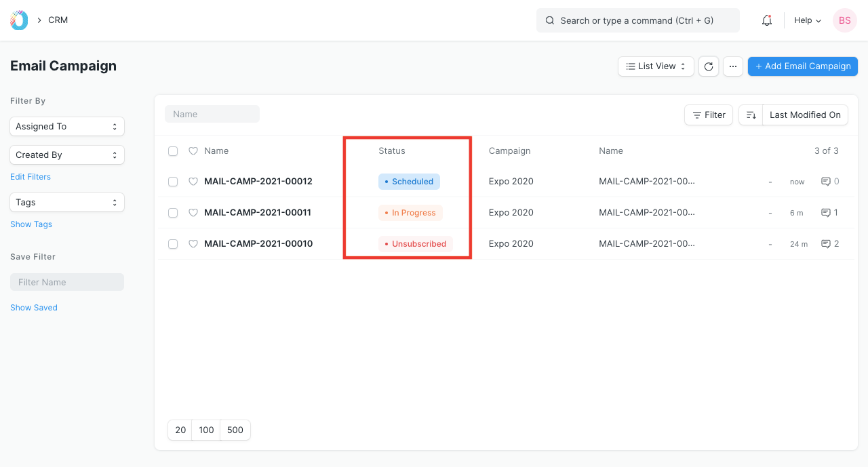Click the refresh list icon
The height and width of the screenshot is (467, 868).
[x=709, y=66]
